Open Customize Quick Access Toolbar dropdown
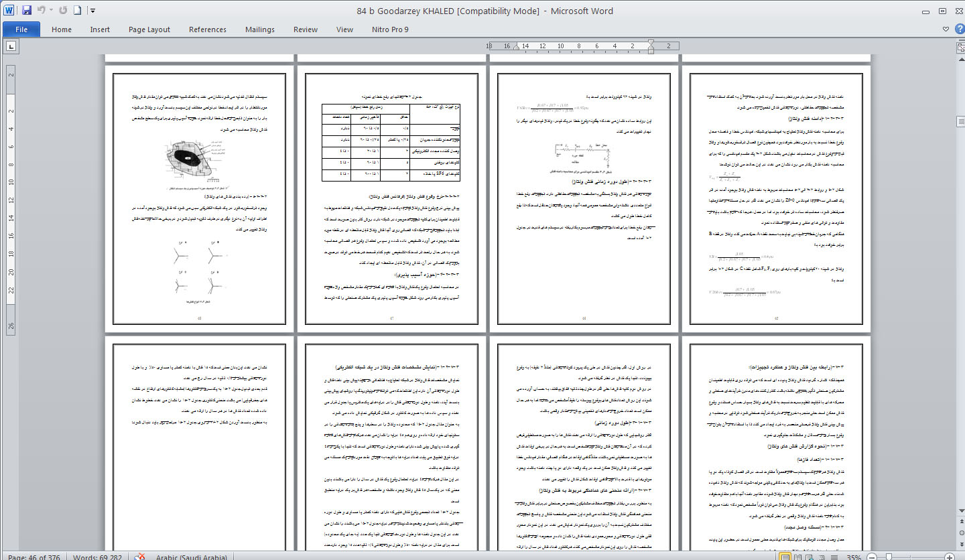The width and height of the screenshot is (965, 560). tap(92, 11)
